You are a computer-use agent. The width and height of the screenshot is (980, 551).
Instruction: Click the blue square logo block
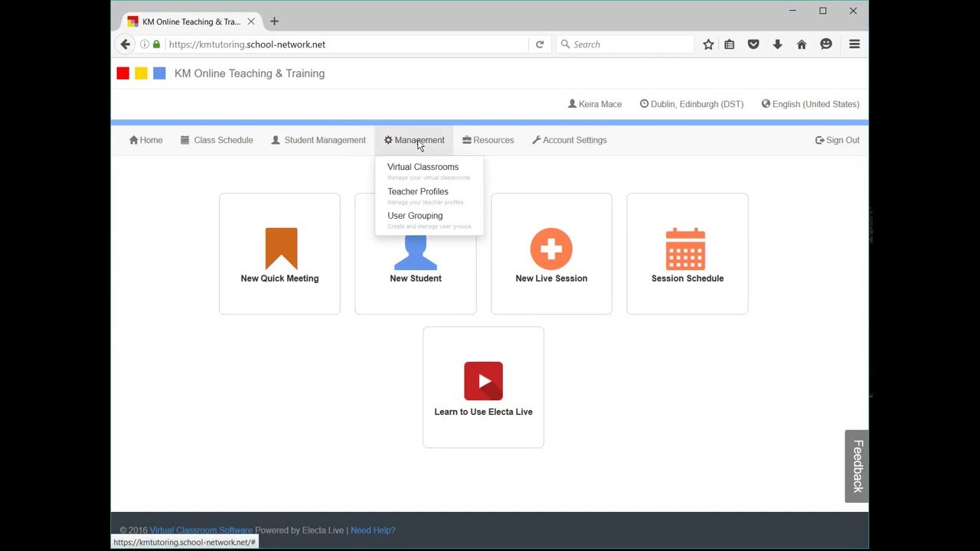point(159,73)
